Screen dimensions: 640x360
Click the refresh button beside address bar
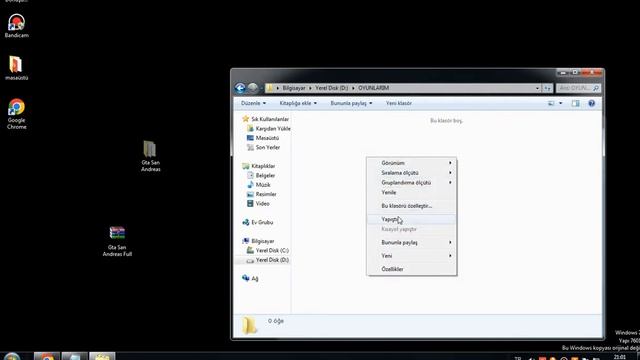[x=547, y=88]
